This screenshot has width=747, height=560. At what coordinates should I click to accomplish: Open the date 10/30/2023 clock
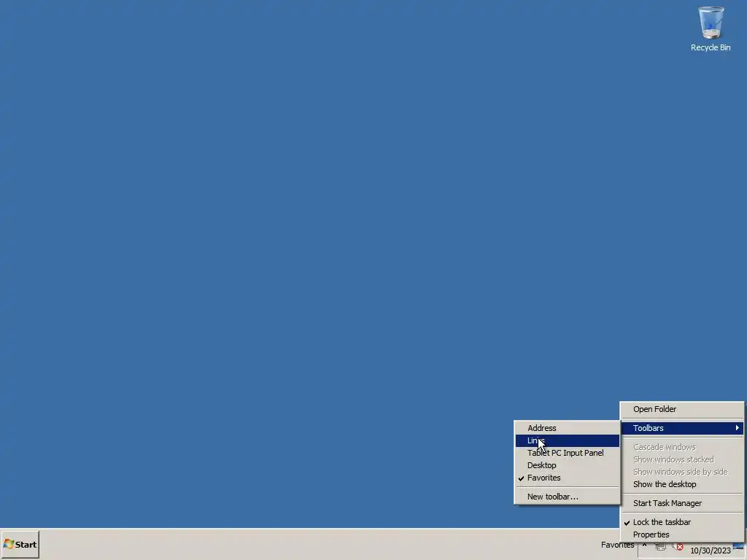click(x=711, y=551)
